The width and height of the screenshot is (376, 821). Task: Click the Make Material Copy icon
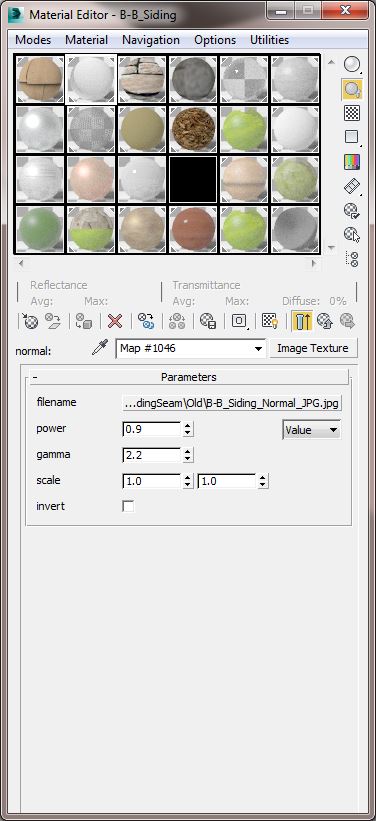pos(145,320)
